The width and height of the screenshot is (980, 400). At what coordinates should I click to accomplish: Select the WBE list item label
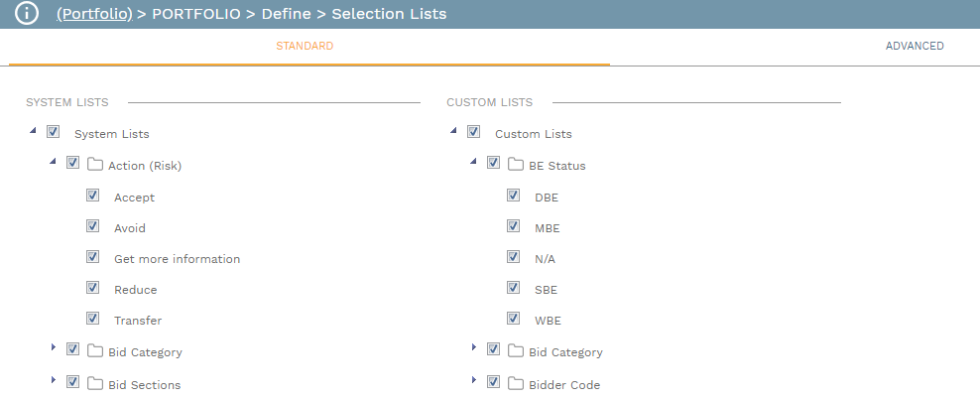coord(548,321)
